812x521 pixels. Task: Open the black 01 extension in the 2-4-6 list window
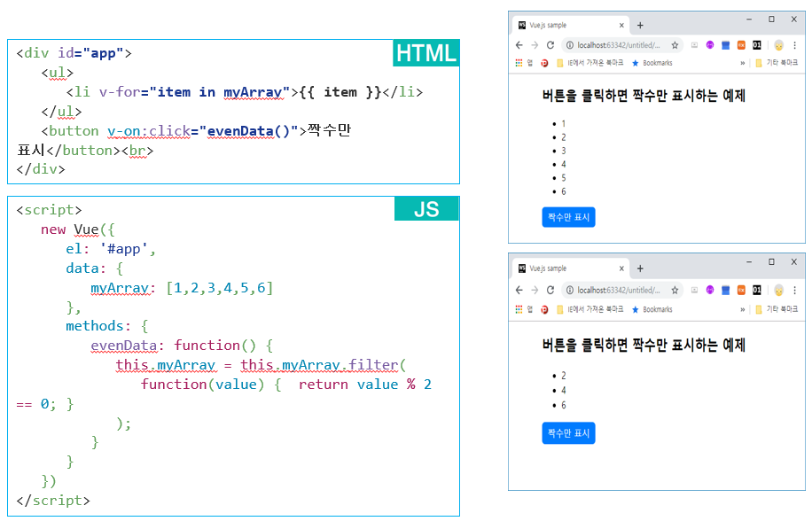pos(756,290)
